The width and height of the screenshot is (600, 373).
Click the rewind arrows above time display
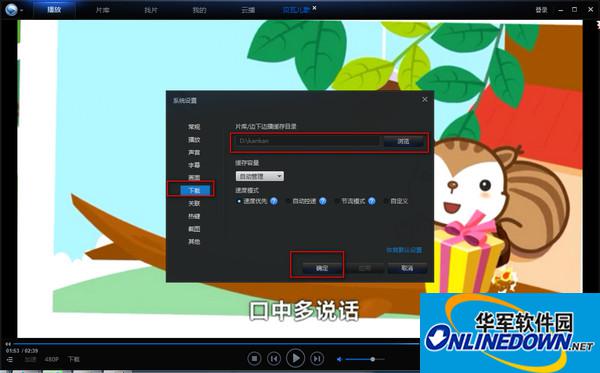[x=8, y=344]
